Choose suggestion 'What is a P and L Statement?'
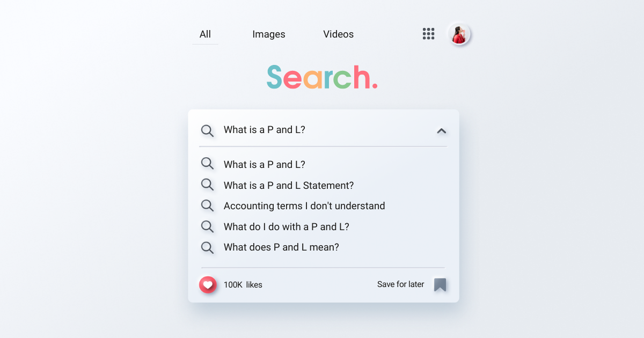The width and height of the screenshot is (644, 338). click(289, 185)
